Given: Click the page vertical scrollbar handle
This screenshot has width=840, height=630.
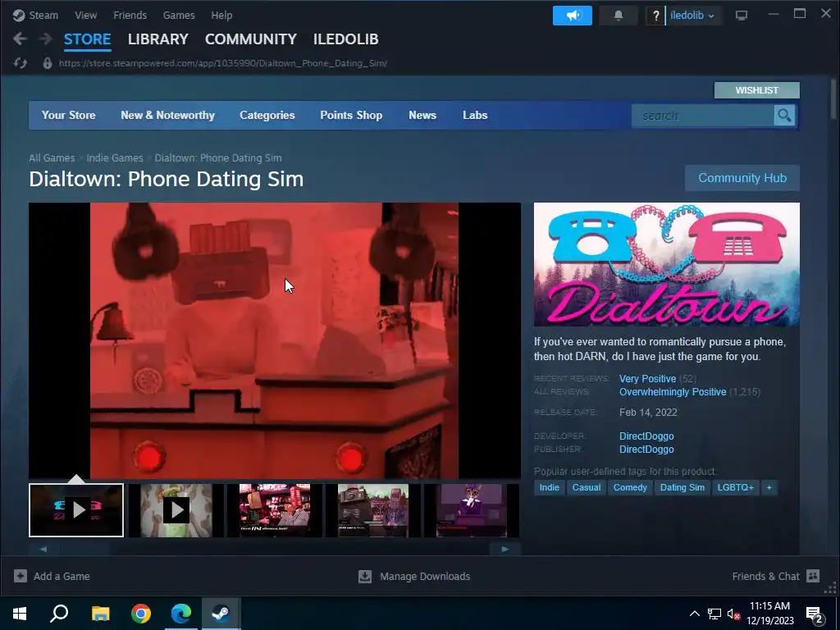Looking at the screenshot, I should tap(833, 99).
